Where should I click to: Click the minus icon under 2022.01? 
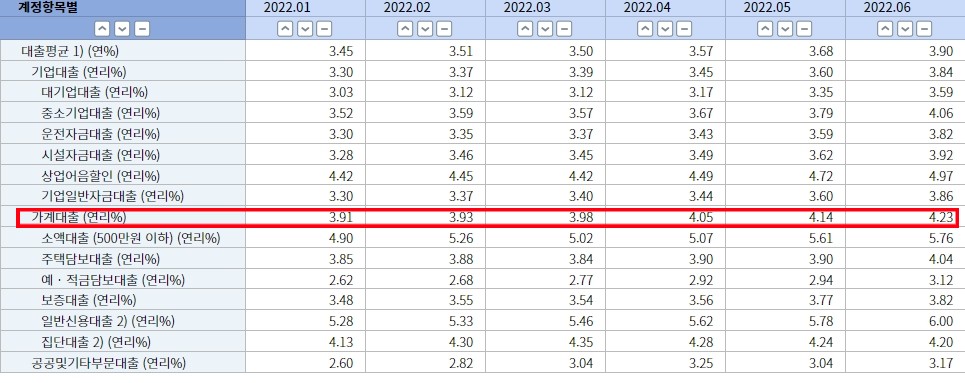click(x=324, y=29)
